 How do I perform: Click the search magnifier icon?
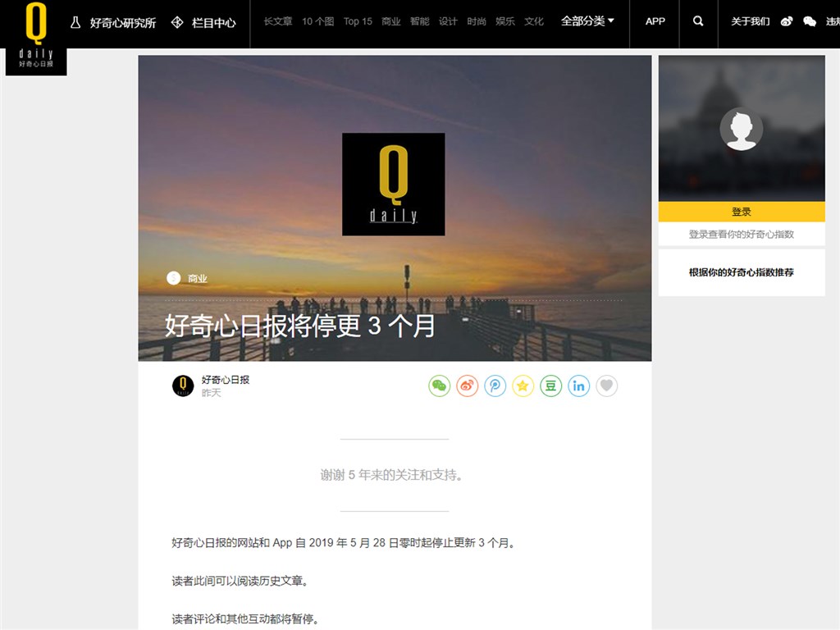[698, 21]
